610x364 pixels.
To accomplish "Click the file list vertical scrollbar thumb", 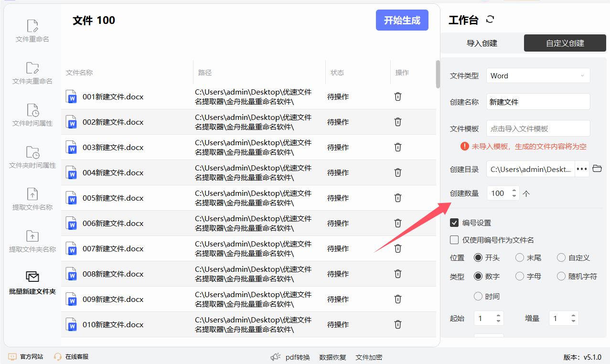I will point(438,74).
